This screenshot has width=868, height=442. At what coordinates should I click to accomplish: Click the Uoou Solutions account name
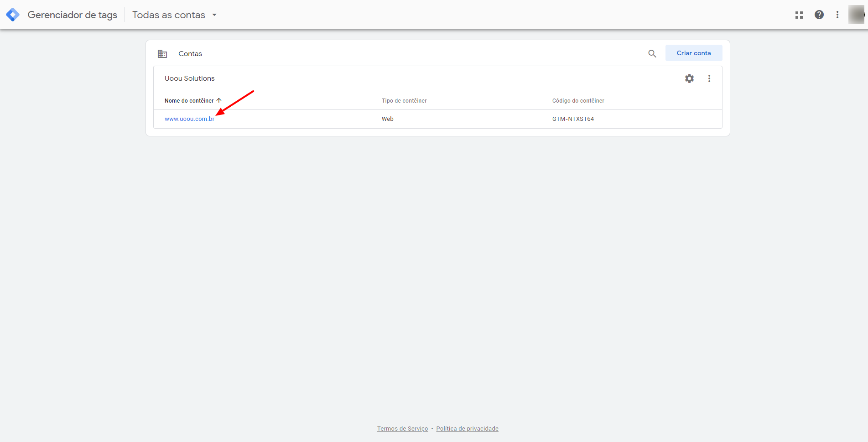pyautogui.click(x=190, y=78)
